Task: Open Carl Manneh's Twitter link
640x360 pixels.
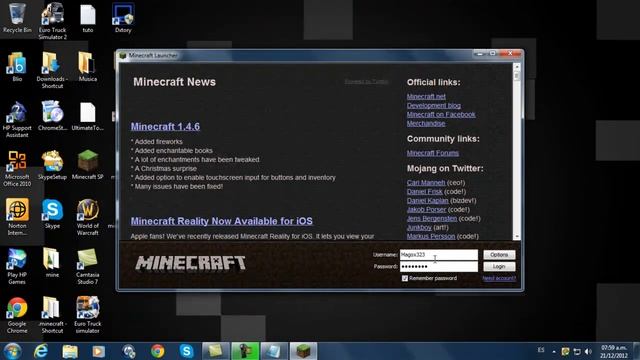Action: (426, 182)
